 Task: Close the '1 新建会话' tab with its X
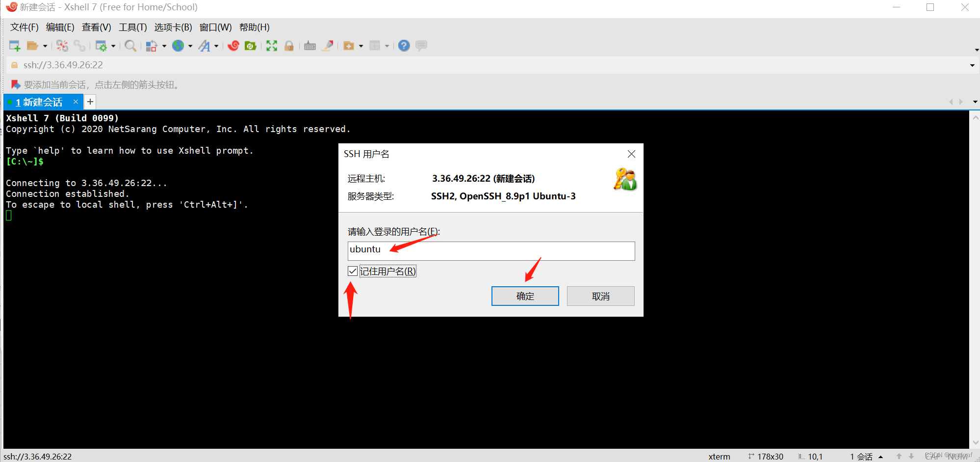[76, 102]
